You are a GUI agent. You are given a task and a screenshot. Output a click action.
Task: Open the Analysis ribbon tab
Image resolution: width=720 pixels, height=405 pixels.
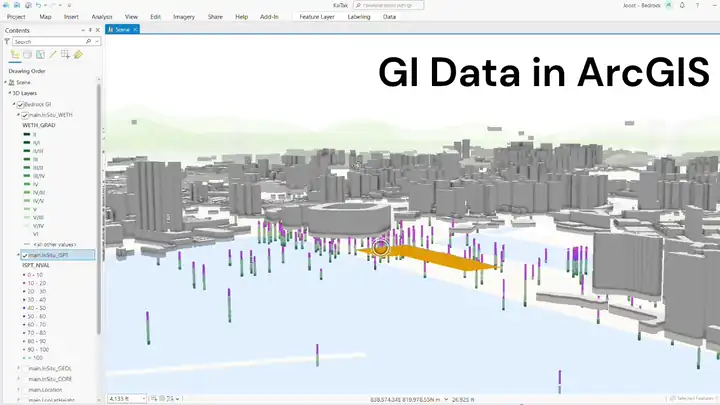102,17
